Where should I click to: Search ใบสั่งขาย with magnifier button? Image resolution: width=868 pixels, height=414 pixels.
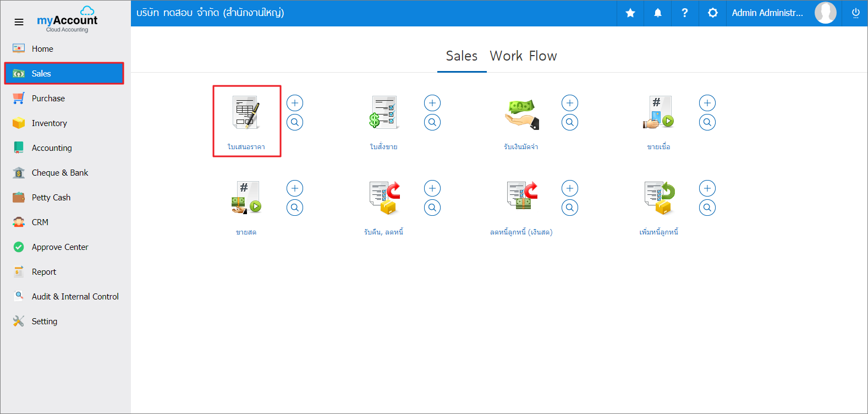[x=432, y=122]
